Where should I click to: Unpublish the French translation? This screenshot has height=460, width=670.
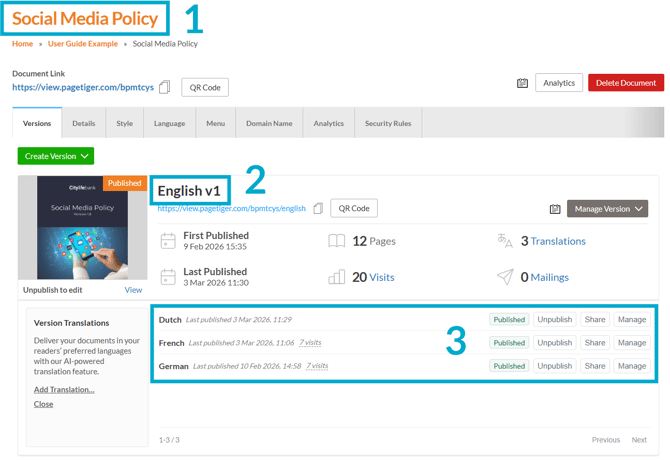coord(555,343)
